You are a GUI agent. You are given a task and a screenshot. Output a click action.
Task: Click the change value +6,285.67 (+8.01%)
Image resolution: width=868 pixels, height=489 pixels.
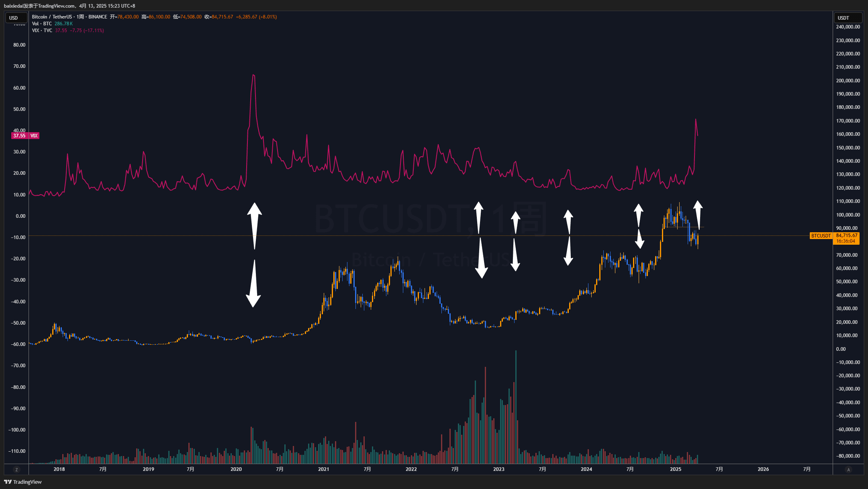coord(256,17)
